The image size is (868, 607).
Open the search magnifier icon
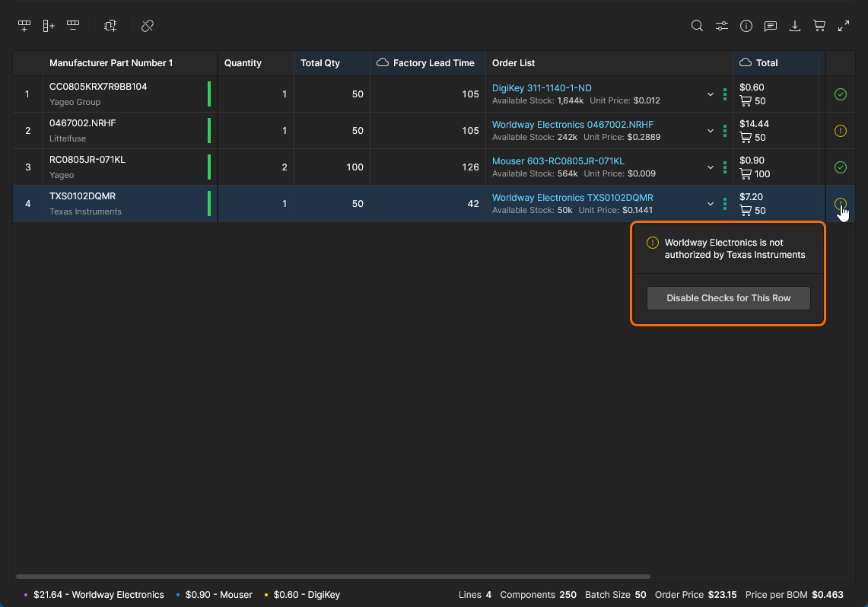(x=697, y=26)
